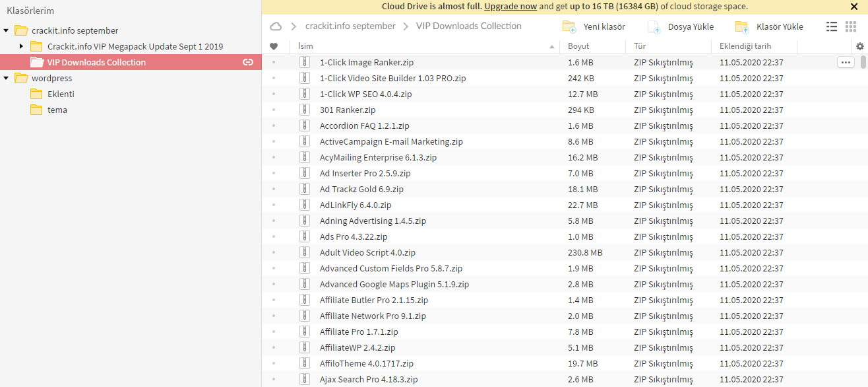Follow the Upgrade now link
This screenshot has width=868, height=387.
tap(511, 7)
